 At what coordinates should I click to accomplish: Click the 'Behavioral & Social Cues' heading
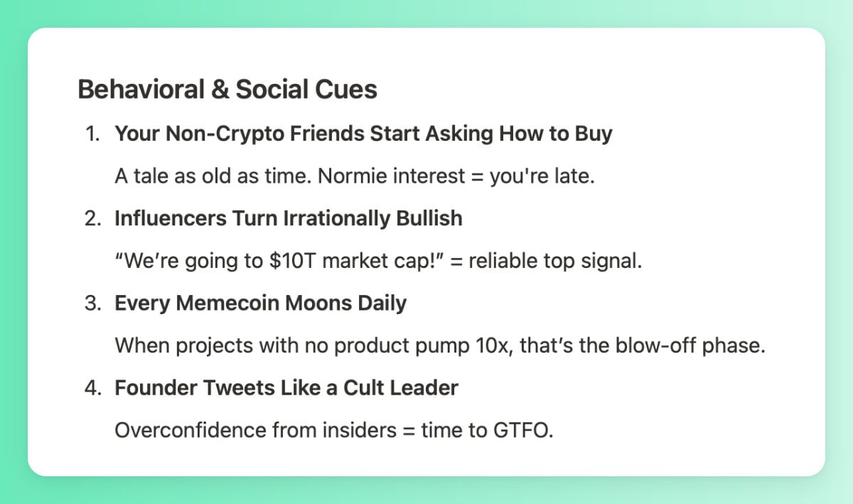pos(227,90)
